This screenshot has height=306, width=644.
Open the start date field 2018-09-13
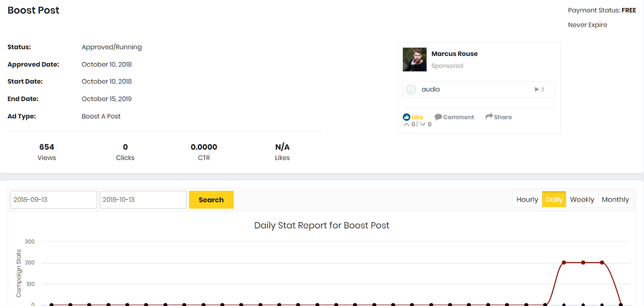tap(54, 200)
